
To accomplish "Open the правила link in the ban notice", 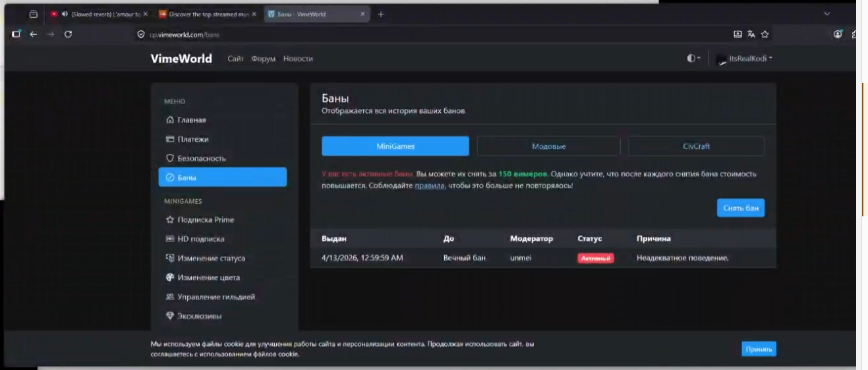I will click(x=429, y=186).
